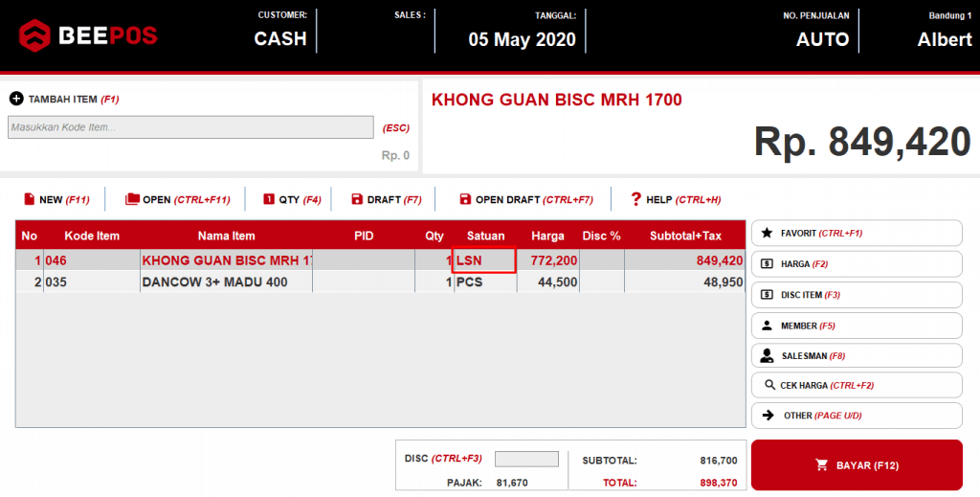Click the HELP question mark icon
Screen dimensions: 980x497
click(x=635, y=199)
